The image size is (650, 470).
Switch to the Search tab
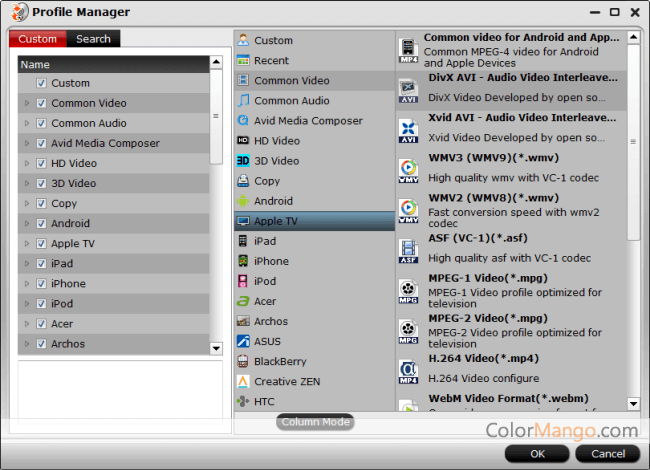94,39
